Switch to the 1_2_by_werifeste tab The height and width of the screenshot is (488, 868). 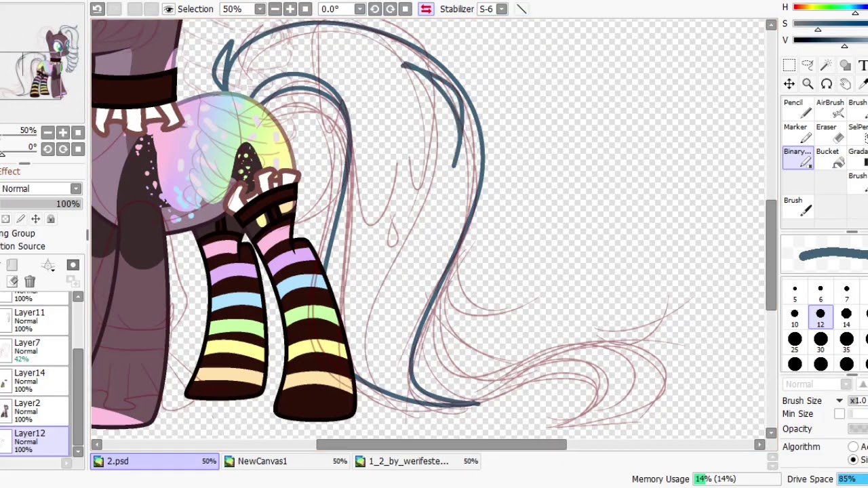click(x=417, y=461)
